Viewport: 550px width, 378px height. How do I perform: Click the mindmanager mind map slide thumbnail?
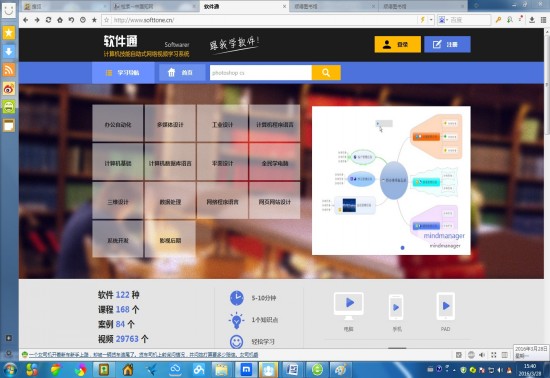point(391,180)
